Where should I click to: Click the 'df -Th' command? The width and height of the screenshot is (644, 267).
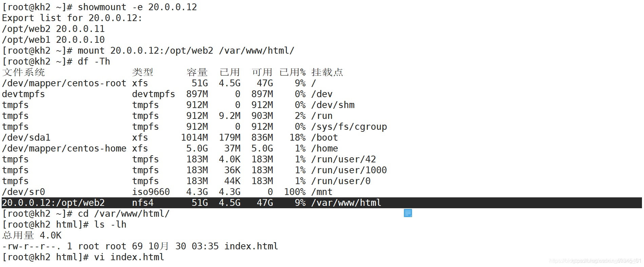tap(94, 61)
